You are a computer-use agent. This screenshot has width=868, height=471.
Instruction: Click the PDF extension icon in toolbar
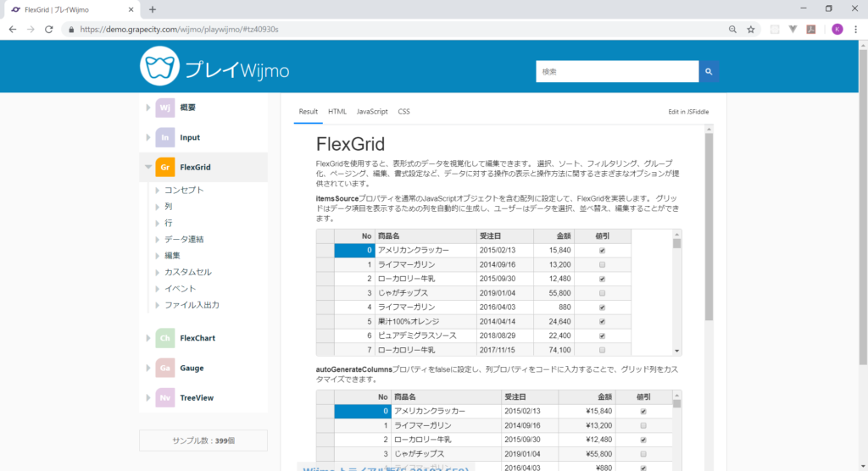coord(811,30)
